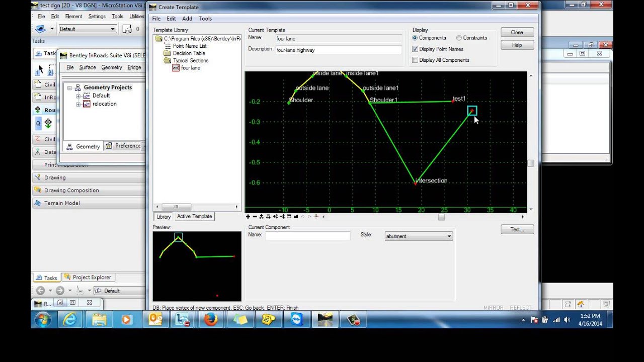Click the template preview thumbnail
The height and width of the screenshot is (362, 644).
click(x=197, y=266)
